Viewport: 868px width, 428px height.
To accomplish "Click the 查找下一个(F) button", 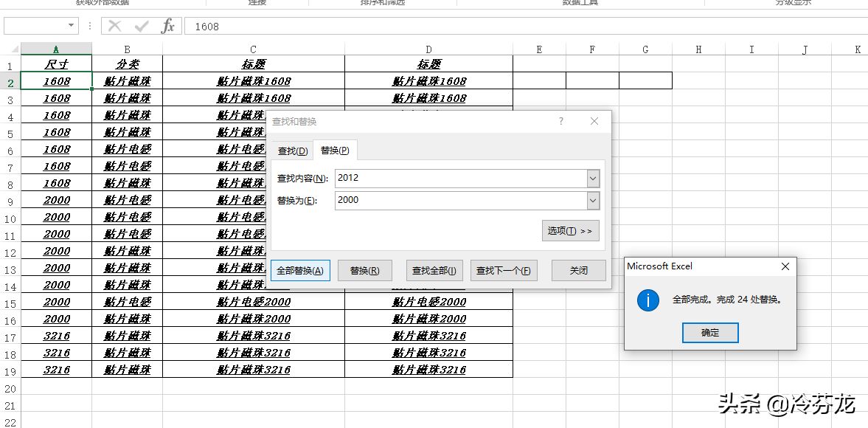I will coord(504,271).
